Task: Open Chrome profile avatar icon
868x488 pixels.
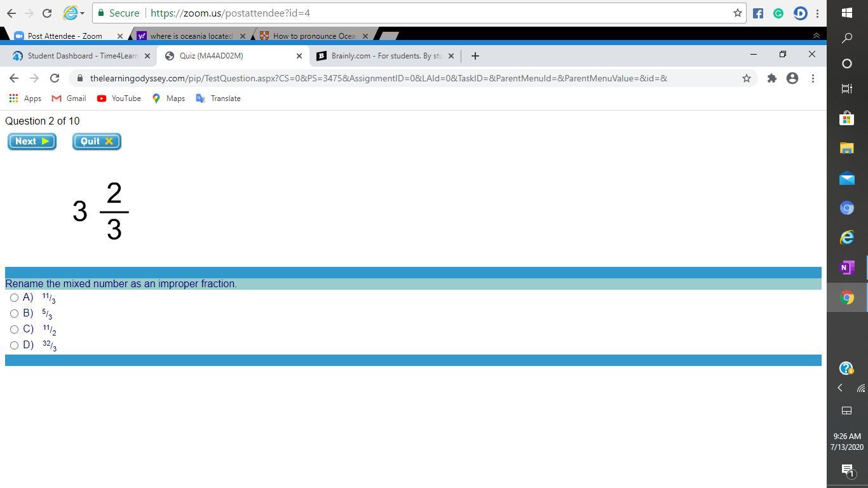Action: (x=792, y=78)
